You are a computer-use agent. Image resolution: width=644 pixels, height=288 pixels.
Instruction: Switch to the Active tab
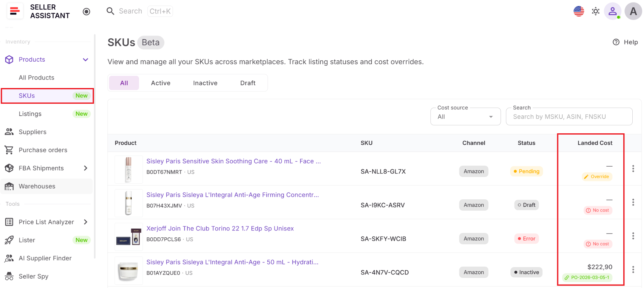click(x=161, y=83)
